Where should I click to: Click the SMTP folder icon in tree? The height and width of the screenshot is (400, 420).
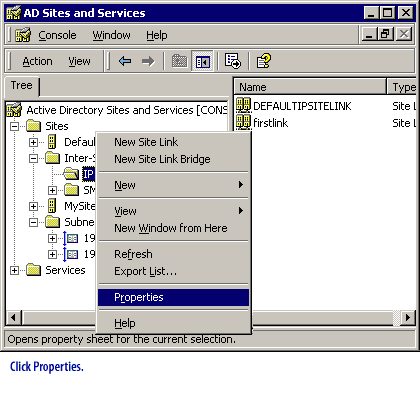pyautogui.click(x=71, y=190)
